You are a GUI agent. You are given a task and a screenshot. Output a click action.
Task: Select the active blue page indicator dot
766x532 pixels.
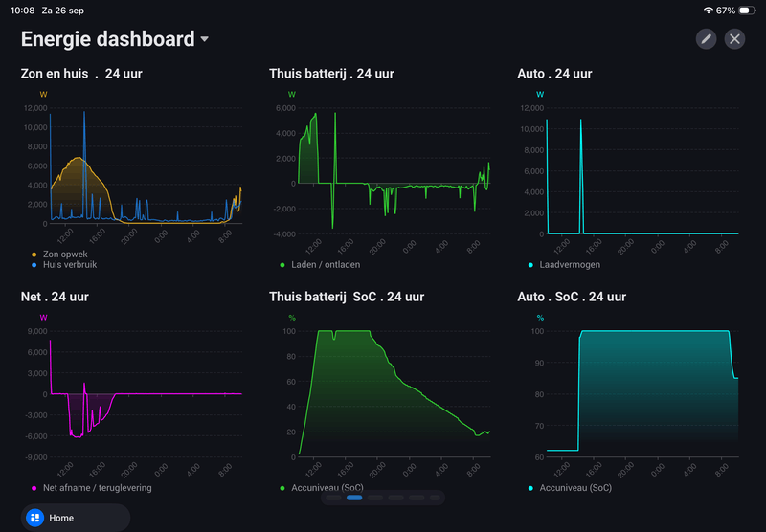tap(354, 498)
